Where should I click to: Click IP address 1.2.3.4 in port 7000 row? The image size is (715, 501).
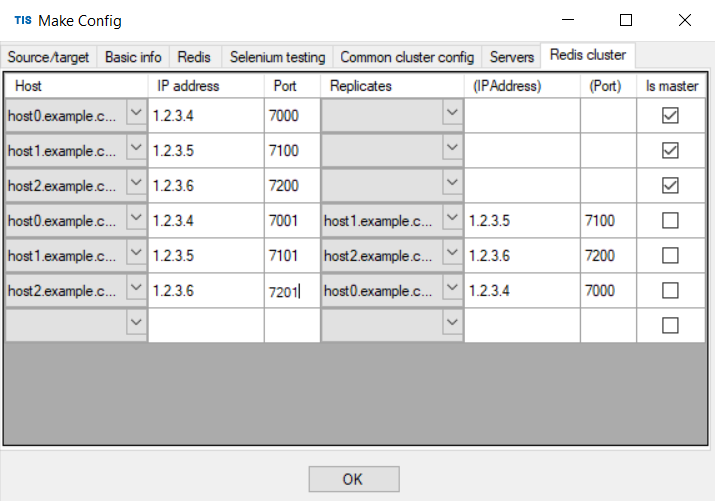tap(206, 115)
